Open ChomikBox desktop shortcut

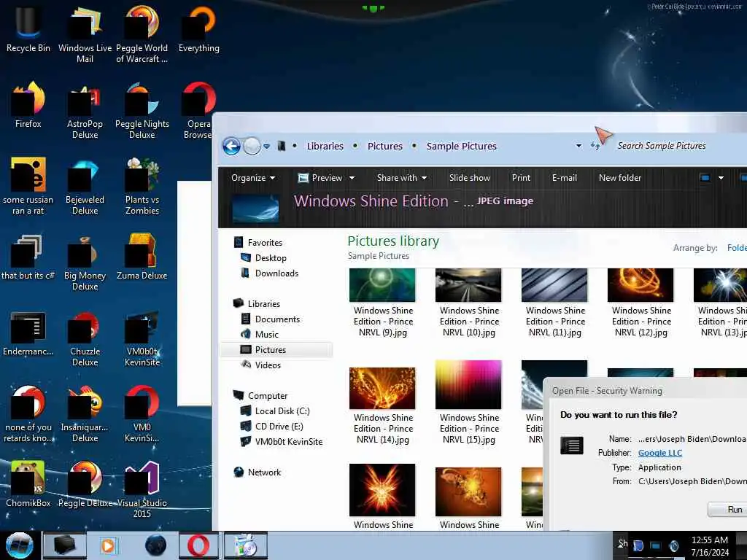point(28,483)
